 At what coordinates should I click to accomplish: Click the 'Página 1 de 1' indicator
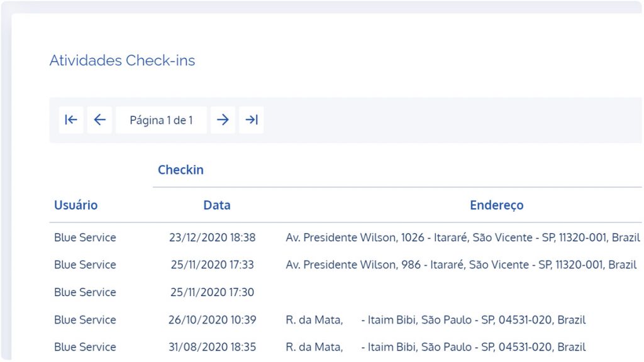[161, 120]
